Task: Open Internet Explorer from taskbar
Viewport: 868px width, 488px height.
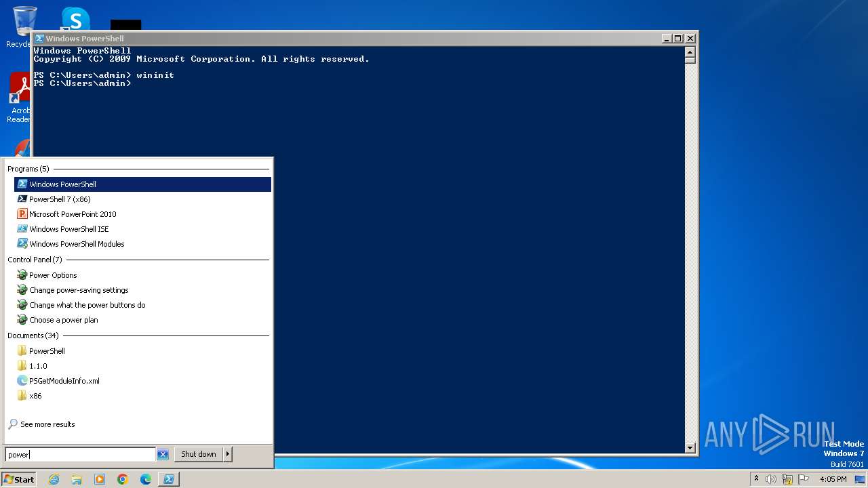Action: (x=54, y=479)
